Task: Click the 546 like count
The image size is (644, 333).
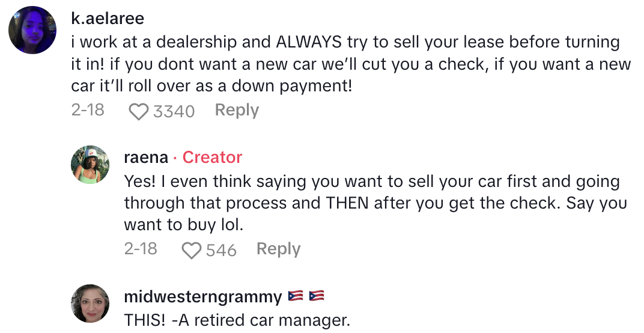Action: click(221, 250)
